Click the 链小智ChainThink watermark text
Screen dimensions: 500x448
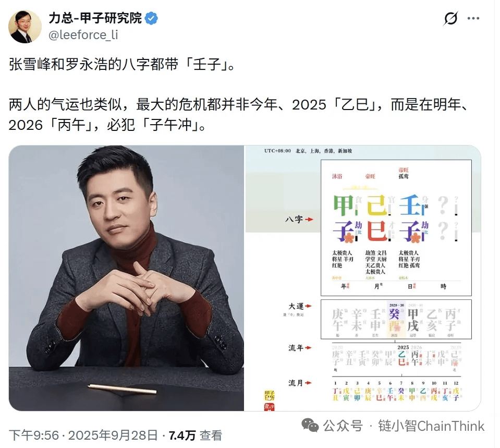431,426
